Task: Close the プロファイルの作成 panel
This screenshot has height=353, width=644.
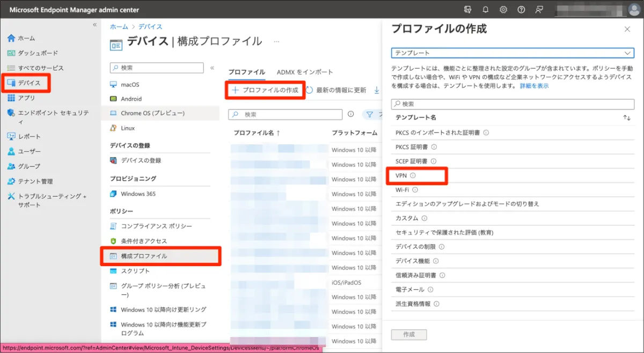Action: [627, 30]
